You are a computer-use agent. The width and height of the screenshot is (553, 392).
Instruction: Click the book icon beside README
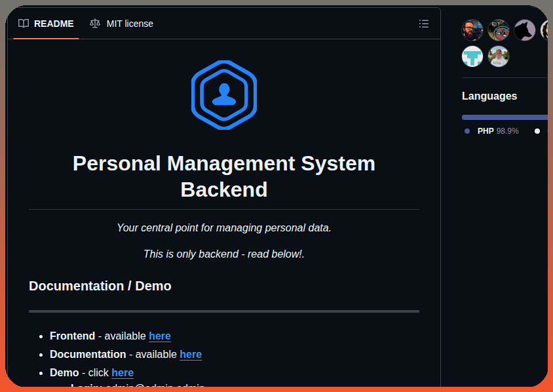24,24
